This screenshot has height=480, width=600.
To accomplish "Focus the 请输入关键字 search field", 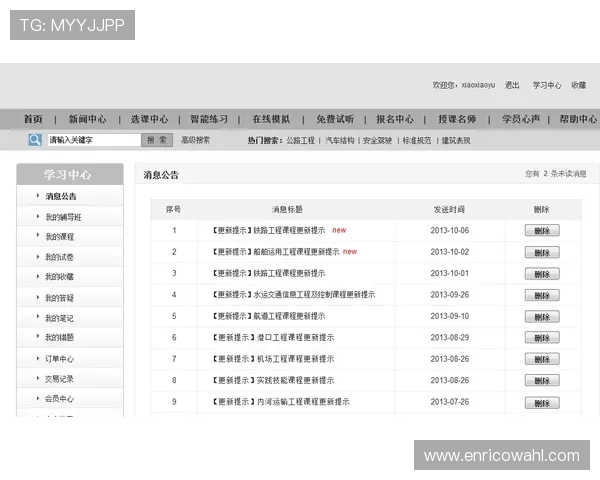I will click(94, 140).
